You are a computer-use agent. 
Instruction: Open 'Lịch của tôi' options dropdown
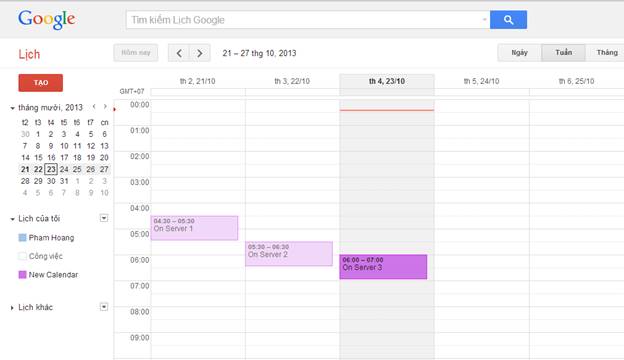click(x=104, y=218)
